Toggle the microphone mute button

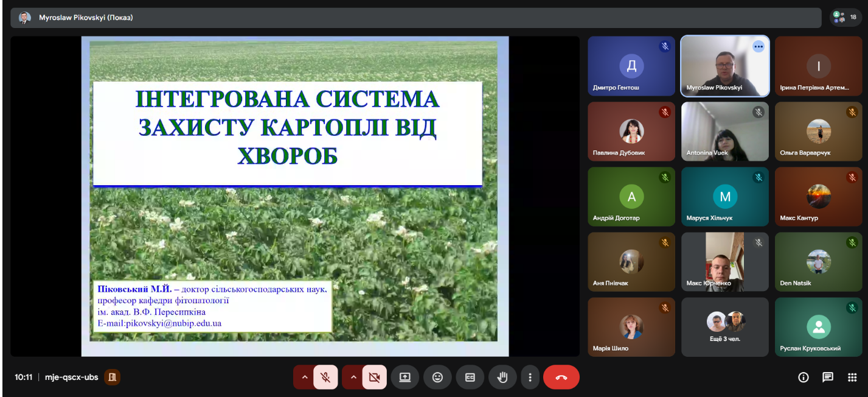(x=325, y=378)
